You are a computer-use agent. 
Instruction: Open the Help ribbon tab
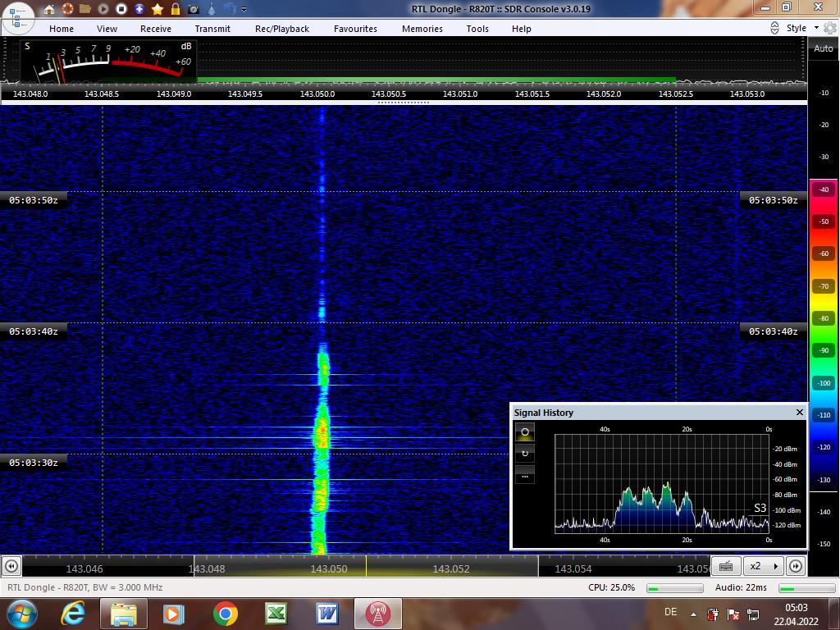[x=521, y=29]
